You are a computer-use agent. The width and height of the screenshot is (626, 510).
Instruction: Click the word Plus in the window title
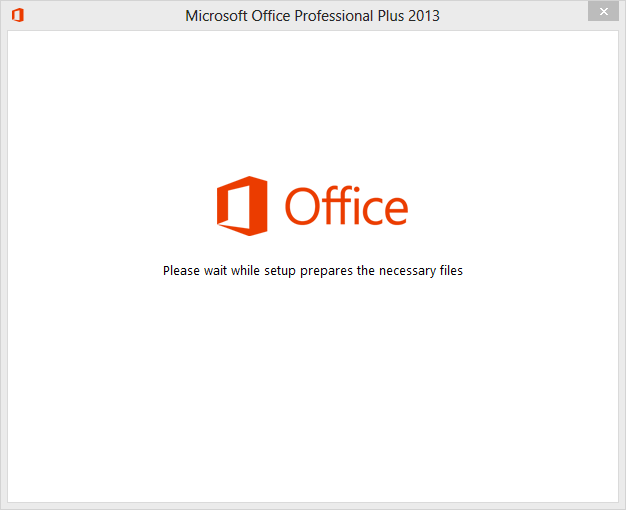(390, 16)
